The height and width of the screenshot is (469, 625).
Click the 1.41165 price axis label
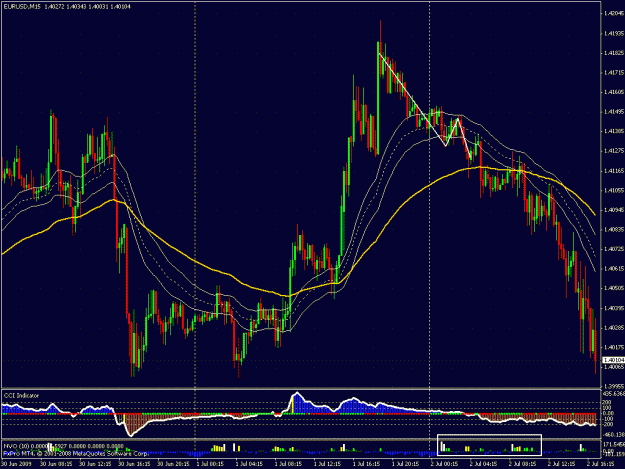614,171
